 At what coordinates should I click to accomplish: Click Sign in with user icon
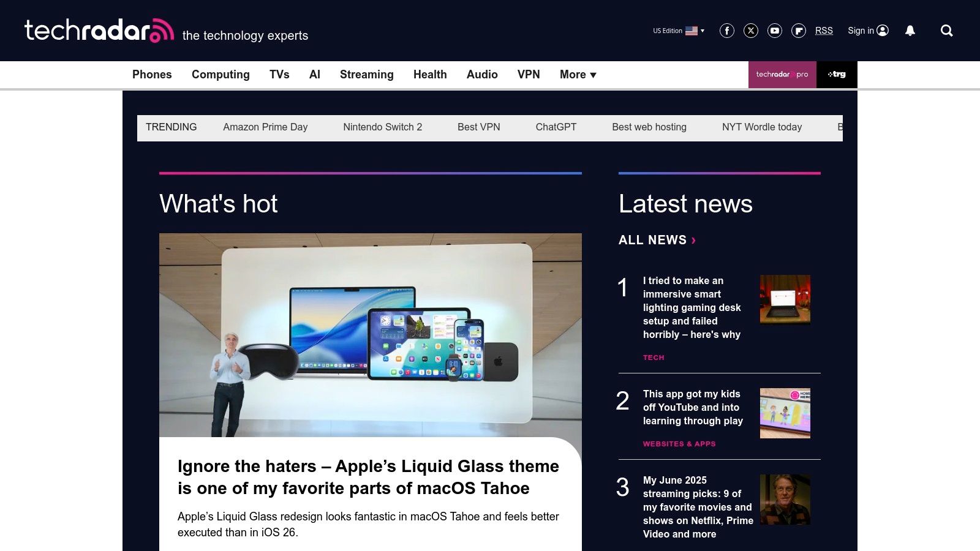(868, 31)
